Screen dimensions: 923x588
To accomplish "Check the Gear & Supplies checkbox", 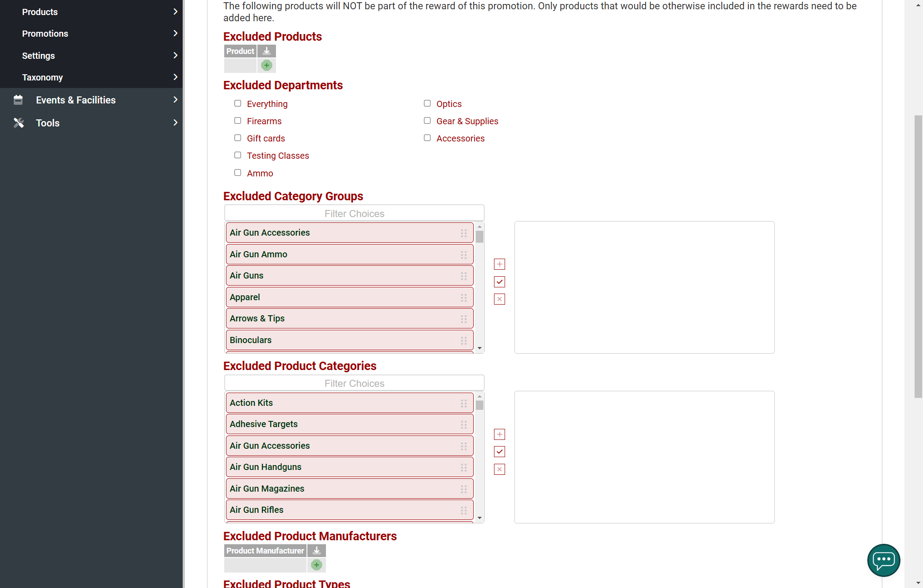I will [x=427, y=121].
